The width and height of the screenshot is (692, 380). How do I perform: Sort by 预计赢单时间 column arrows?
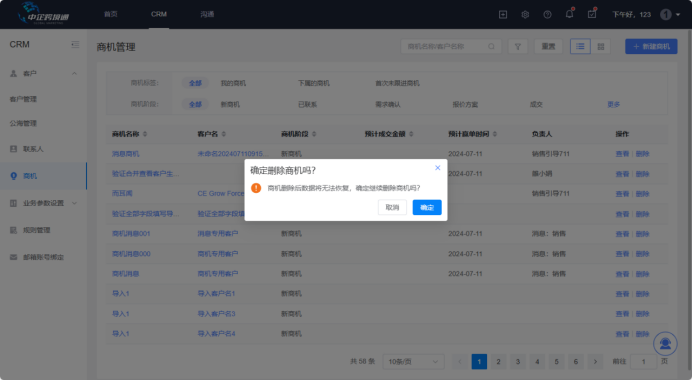tap(495, 134)
